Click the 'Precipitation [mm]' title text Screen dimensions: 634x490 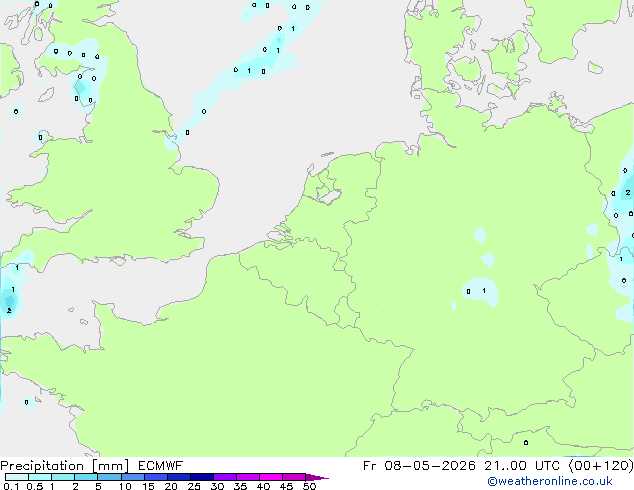(x=65, y=466)
